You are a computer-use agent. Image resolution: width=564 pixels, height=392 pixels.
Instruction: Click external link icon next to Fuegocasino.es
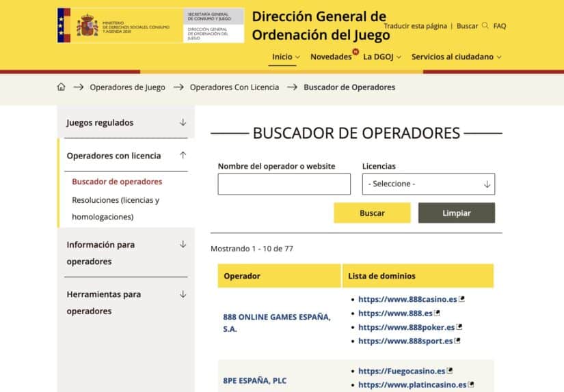(x=450, y=371)
